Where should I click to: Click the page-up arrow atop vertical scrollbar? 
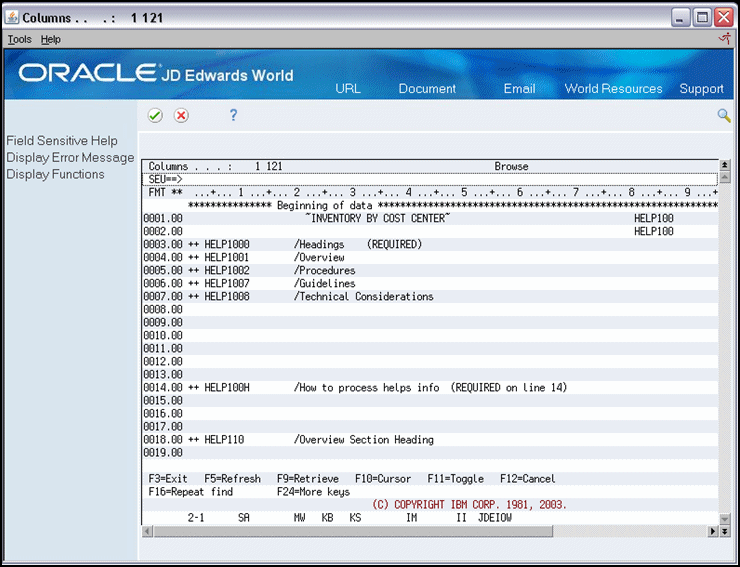pyautogui.click(x=724, y=165)
